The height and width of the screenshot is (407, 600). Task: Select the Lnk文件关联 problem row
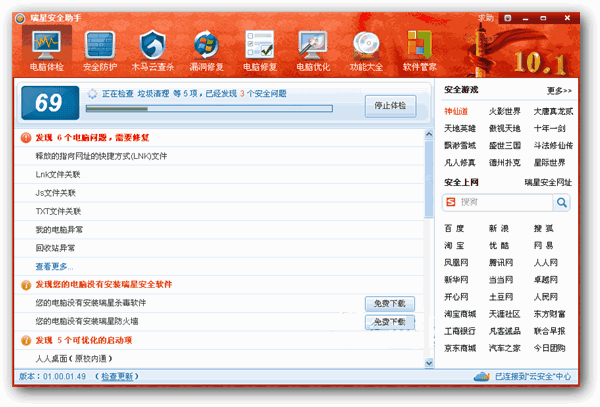tap(219, 175)
